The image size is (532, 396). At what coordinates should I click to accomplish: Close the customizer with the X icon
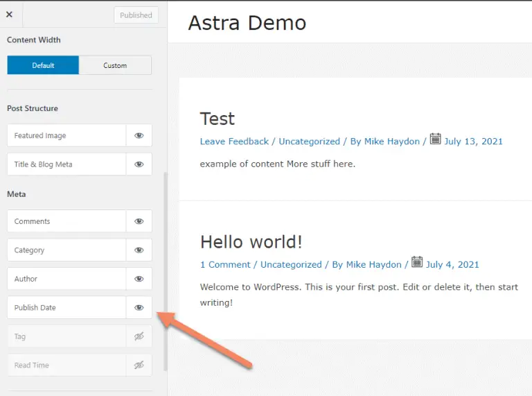click(x=9, y=15)
